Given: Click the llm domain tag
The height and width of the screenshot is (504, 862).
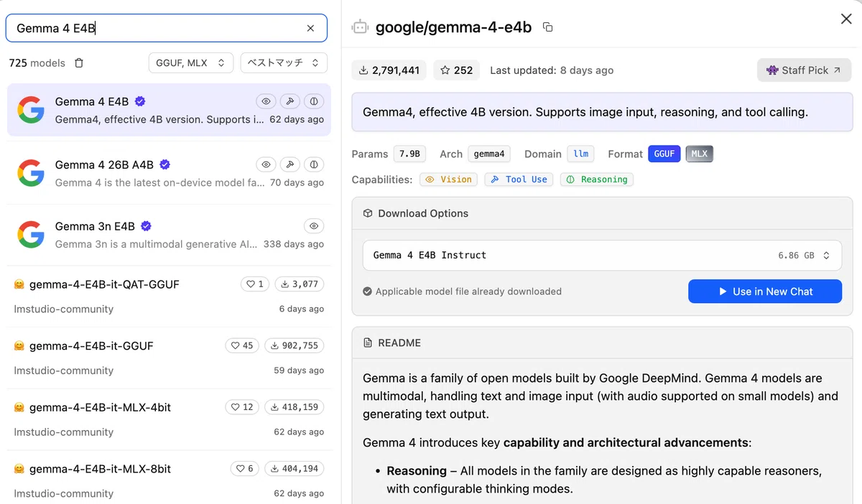Looking at the screenshot, I should click(581, 154).
